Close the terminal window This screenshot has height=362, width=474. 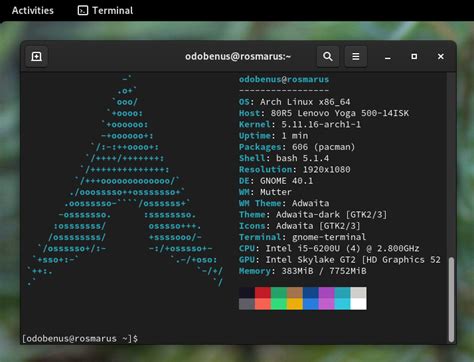click(x=441, y=57)
